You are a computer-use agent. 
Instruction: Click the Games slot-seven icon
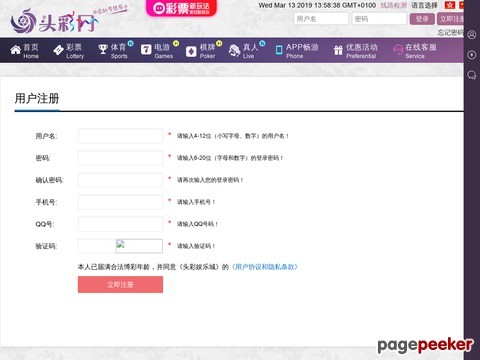coord(146,50)
